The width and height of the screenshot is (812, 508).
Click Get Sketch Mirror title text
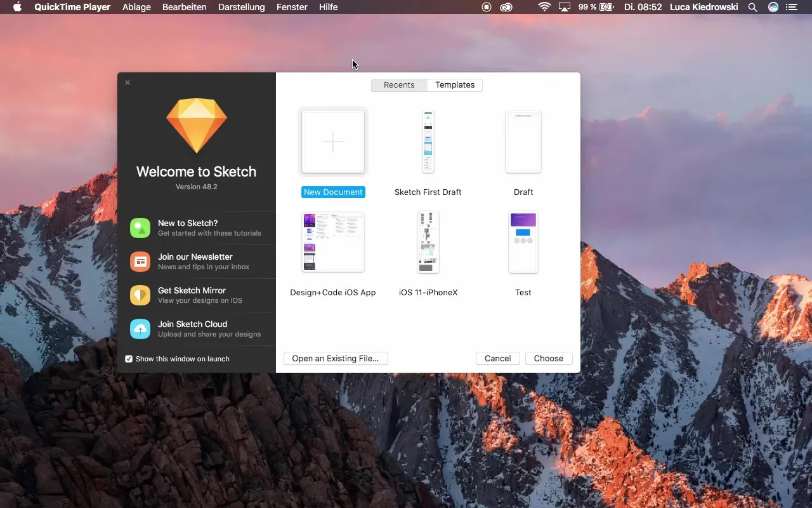[x=192, y=291]
